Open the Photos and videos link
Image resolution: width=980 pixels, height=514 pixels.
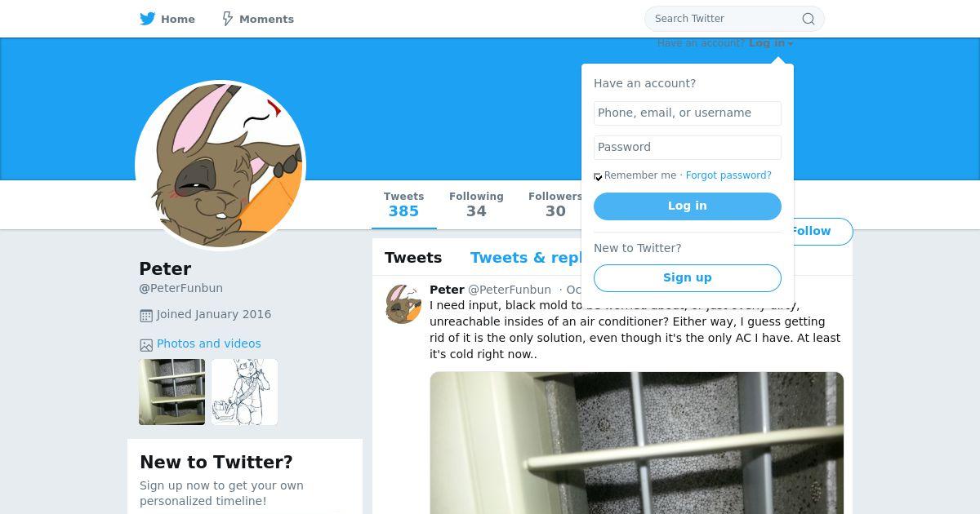[209, 343]
